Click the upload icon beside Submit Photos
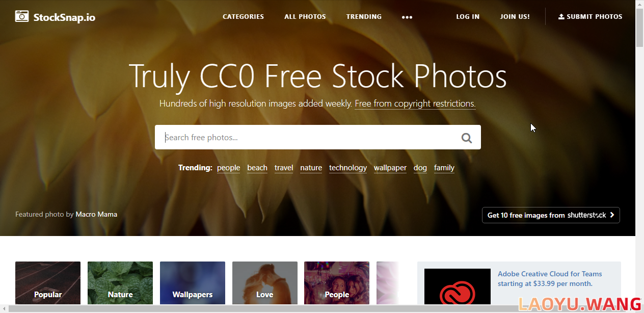The image size is (644, 313). coord(561,16)
